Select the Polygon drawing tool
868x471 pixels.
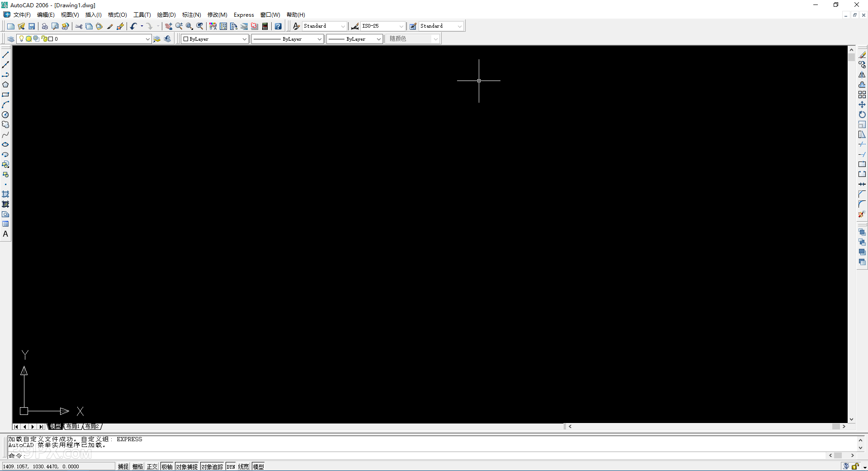(x=5, y=85)
